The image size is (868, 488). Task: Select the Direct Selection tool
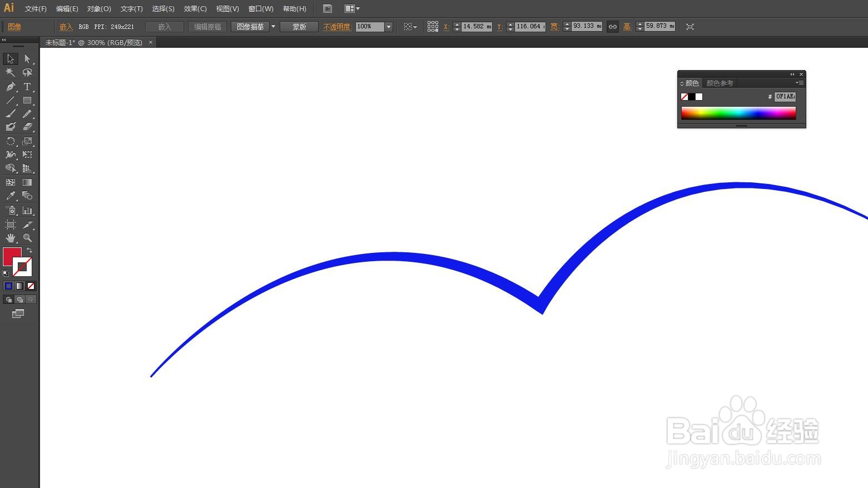(27, 59)
